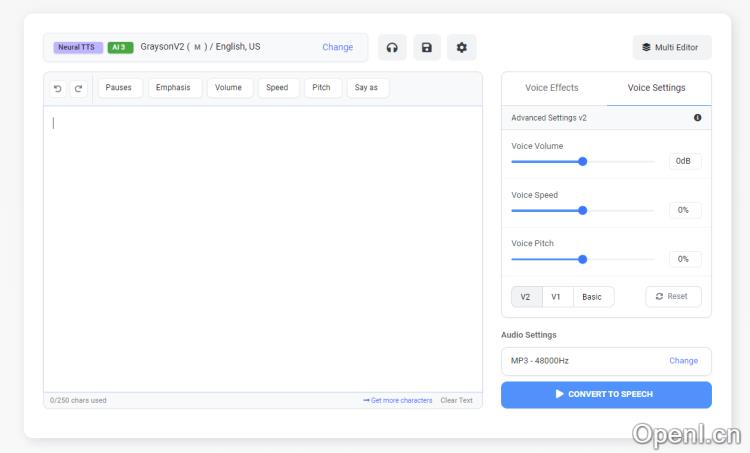The image size is (750, 453).
Task: Click Get more characters link
Action: coord(398,400)
